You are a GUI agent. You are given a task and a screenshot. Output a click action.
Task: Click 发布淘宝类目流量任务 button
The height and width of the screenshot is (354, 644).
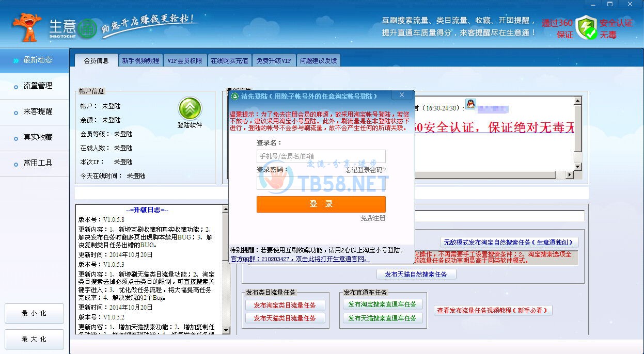pos(285,305)
